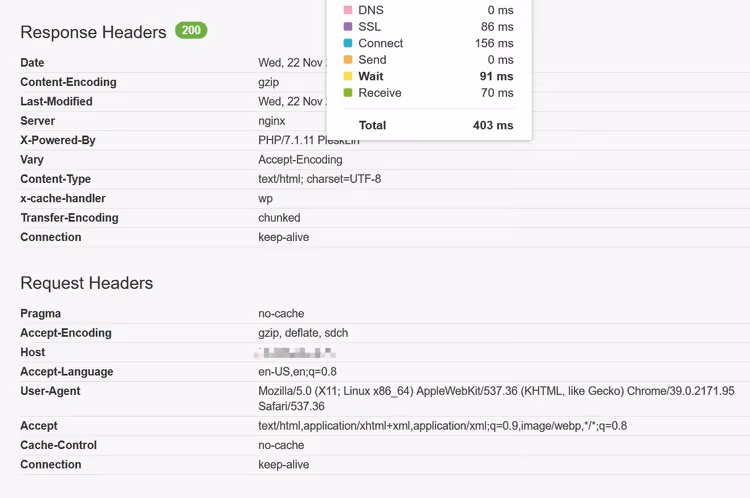This screenshot has height=498, width=750.
Task: Click the green Receive color swatch
Action: pos(348,92)
